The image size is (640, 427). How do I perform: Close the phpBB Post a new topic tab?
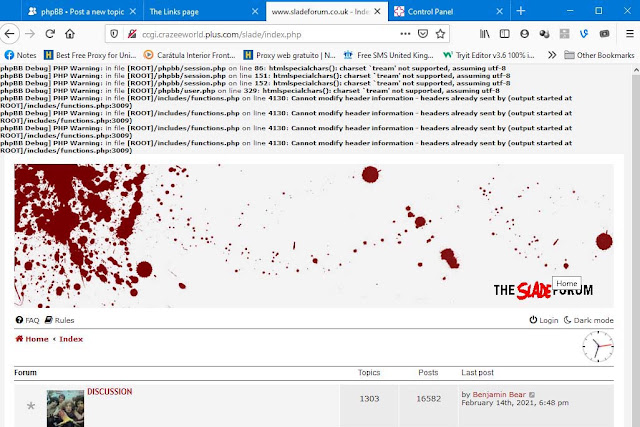(x=133, y=11)
